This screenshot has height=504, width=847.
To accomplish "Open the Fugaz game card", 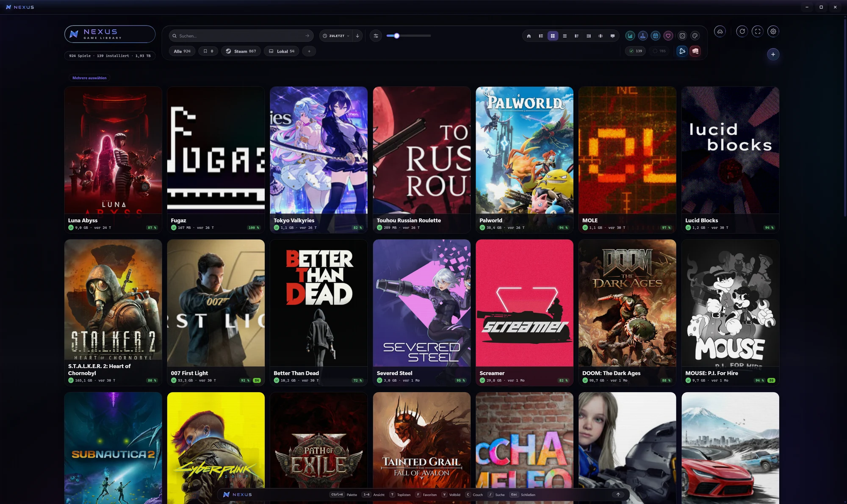I will [216, 160].
